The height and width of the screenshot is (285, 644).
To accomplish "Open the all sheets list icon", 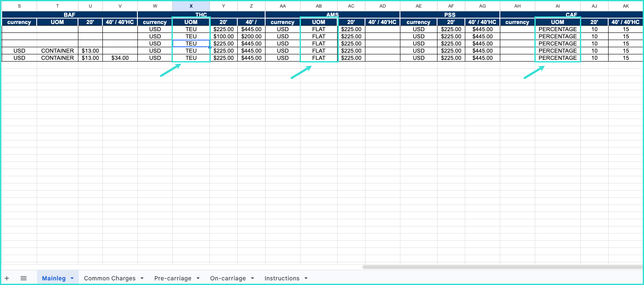I will (24, 278).
